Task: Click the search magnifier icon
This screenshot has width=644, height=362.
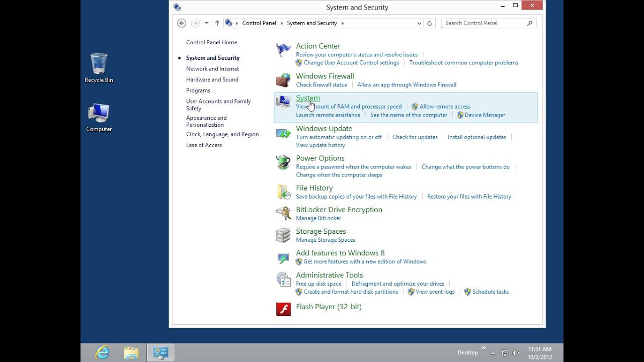Action: click(530, 23)
